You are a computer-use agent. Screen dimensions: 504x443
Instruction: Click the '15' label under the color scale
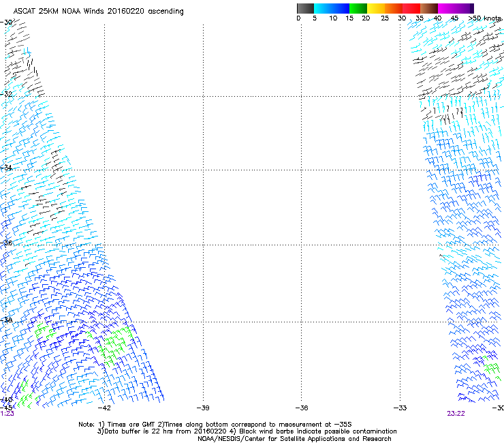coord(349,18)
